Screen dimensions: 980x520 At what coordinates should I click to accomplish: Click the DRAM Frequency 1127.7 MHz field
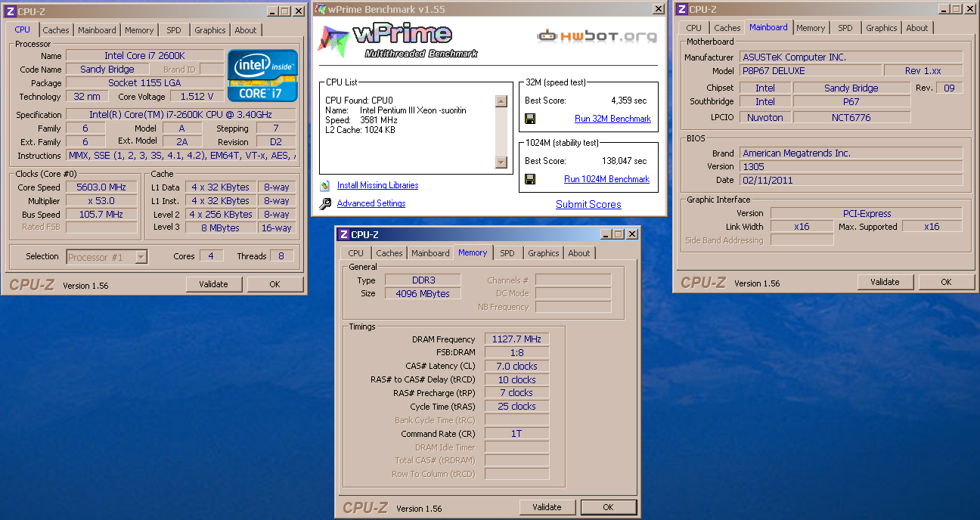(516, 339)
